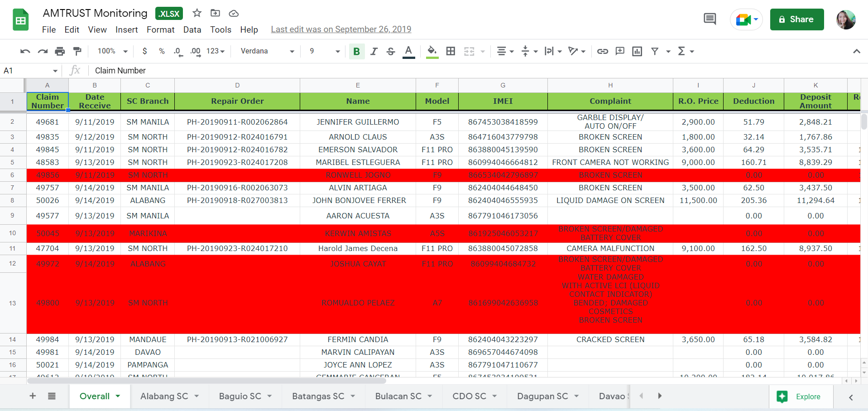Open the Tools menu
868x411 pixels.
221,29
